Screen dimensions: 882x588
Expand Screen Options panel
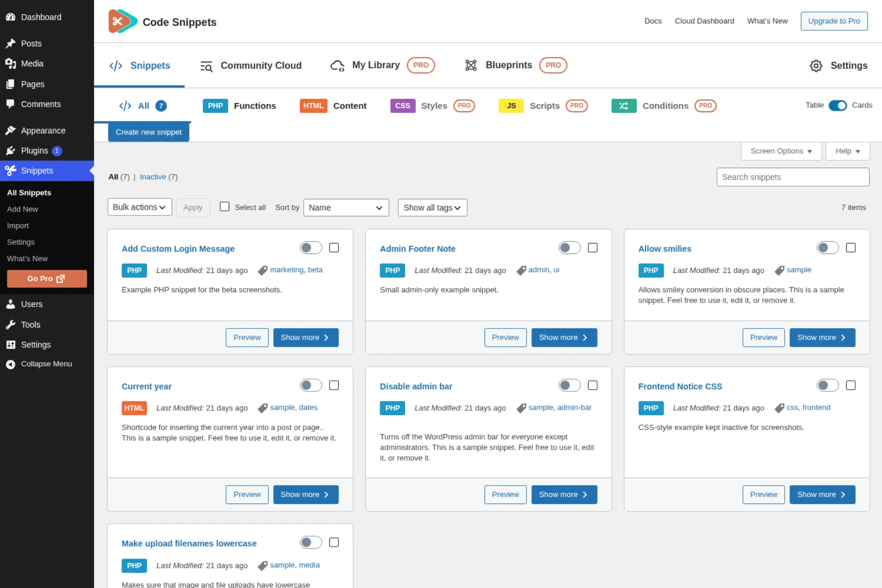(x=781, y=151)
